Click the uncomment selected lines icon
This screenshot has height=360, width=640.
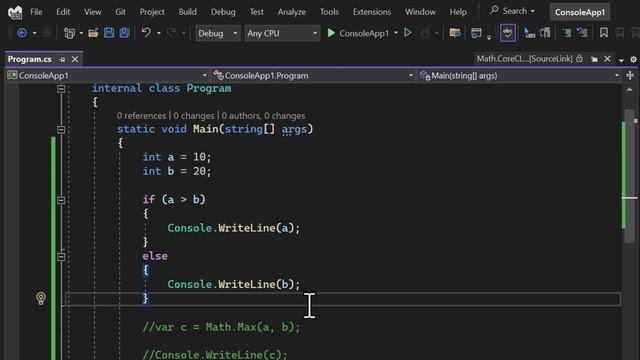click(582, 33)
